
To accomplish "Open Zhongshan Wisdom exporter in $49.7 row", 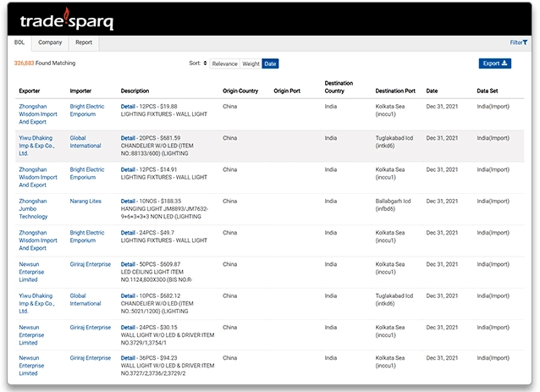I will click(38, 240).
